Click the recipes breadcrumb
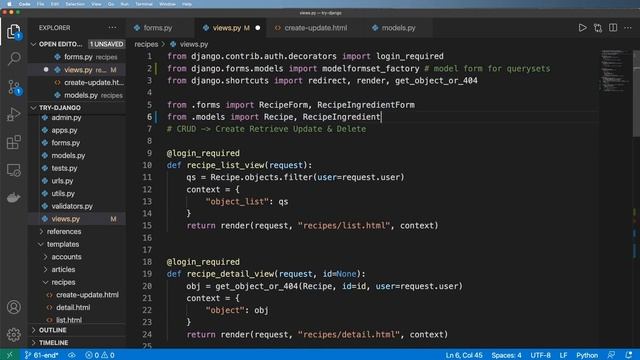640x360 pixels. [x=146, y=44]
